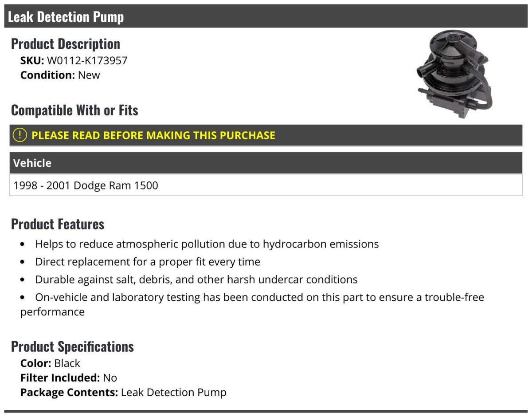532x417 pixels.
Task: Click the On-vehicle laboratory testing feature text
Action: (x=252, y=304)
